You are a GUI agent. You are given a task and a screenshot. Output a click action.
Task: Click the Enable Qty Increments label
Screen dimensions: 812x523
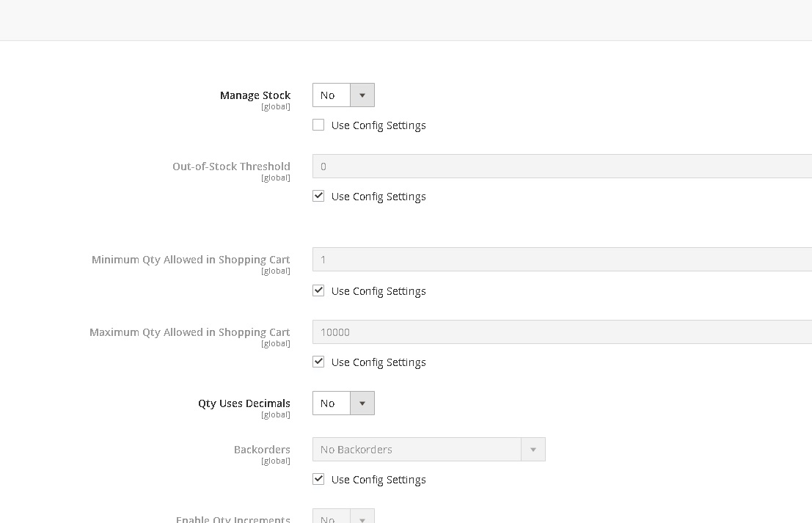233,519
